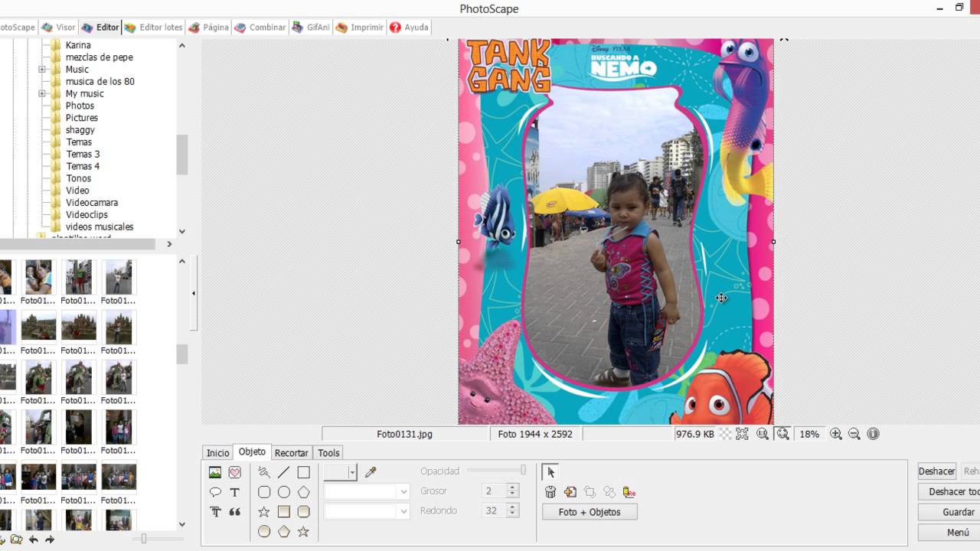
Task: Click the Opacidad slider
Action: [496, 471]
